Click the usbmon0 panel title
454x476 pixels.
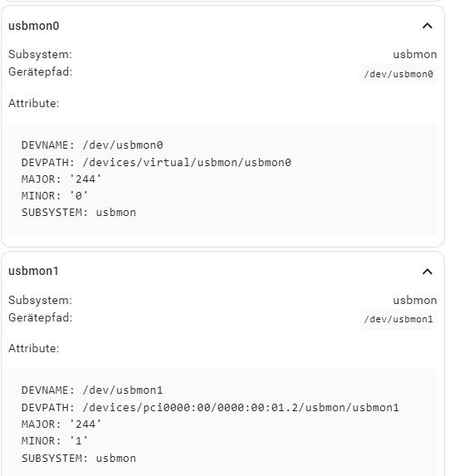tap(34, 26)
